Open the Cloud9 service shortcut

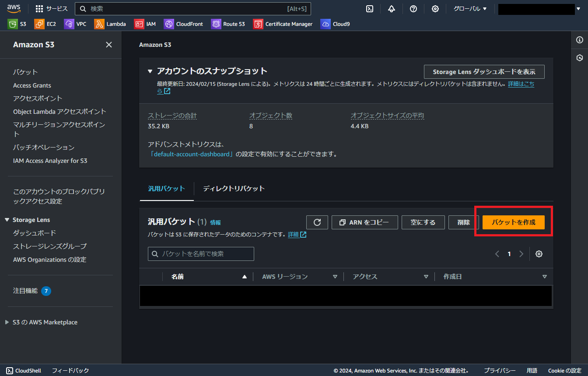coord(335,24)
